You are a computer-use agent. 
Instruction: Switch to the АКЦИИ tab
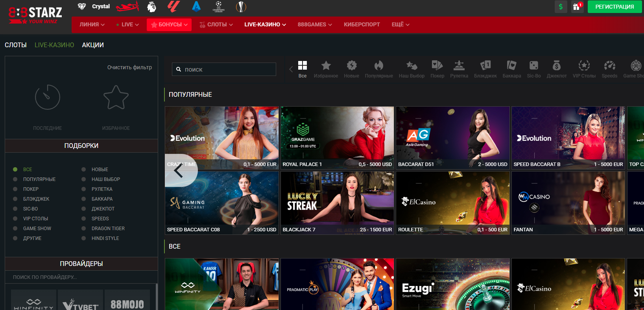pyautogui.click(x=93, y=45)
